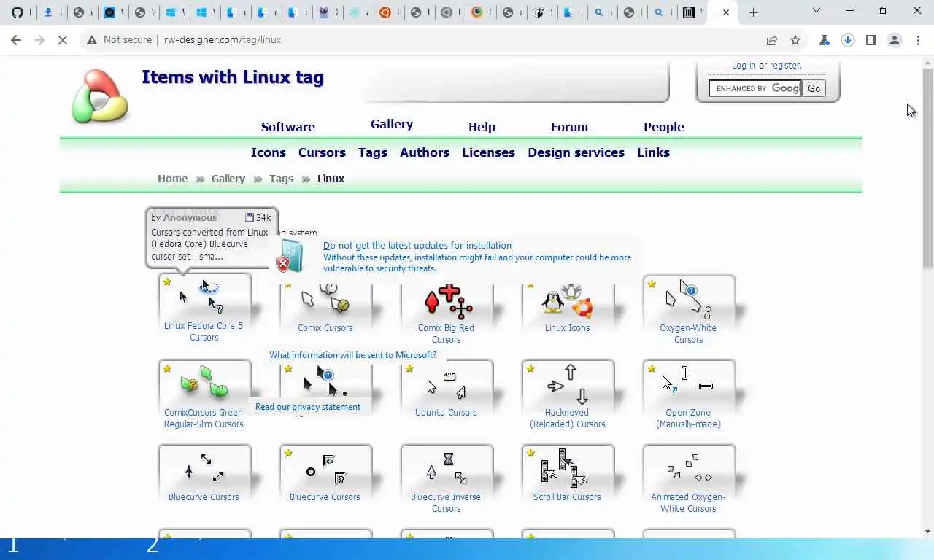The image size is (934, 560).
Task: Open the Animated Oxygen-White Cursors thumbnail
Action: pos(689,467)
